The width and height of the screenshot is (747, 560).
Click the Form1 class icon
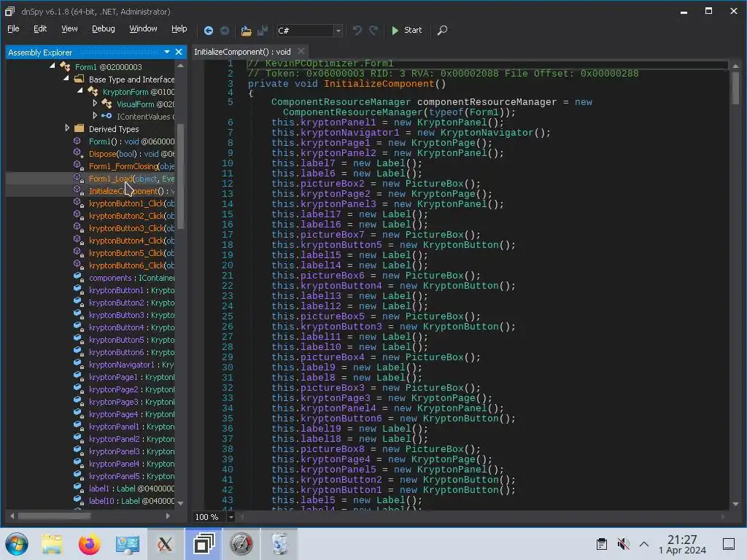click(65, 66)
